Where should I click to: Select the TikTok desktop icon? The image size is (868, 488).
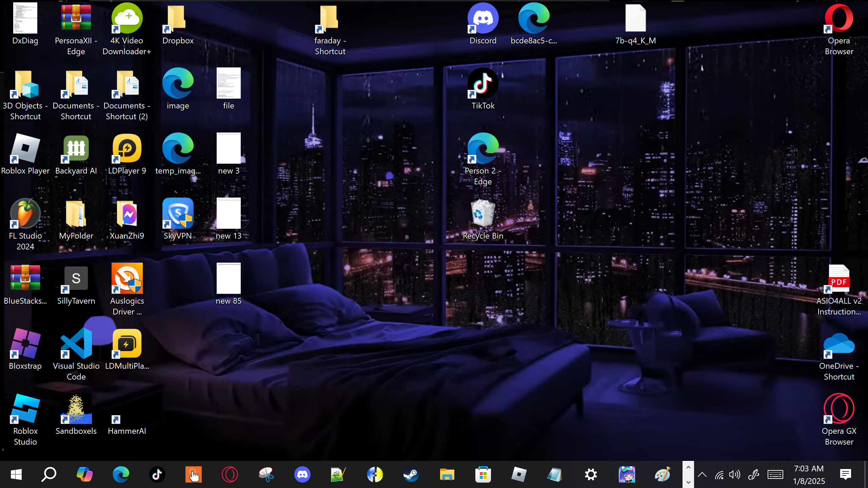click(483, 84)
